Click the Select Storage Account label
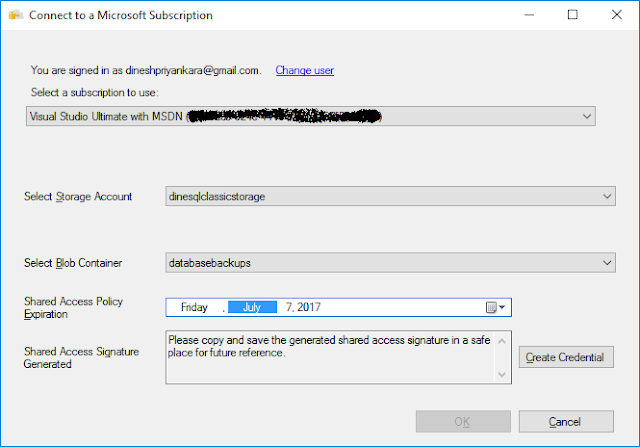 pyautogui.click(x=78, y=197)
